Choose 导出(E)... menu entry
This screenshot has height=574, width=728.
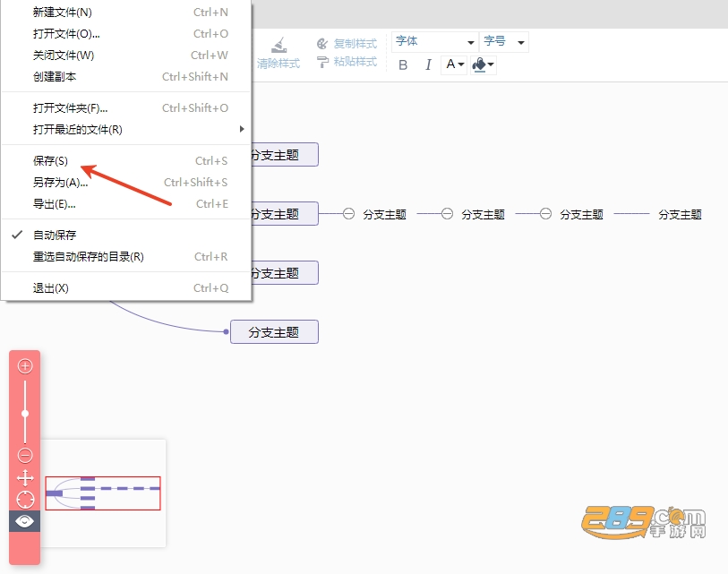pos(126,204)
